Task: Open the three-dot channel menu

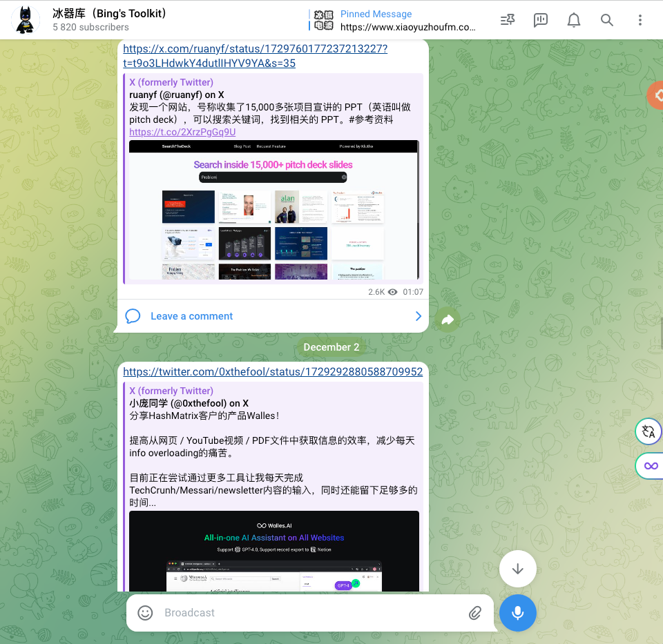Action: pos(640,20)
